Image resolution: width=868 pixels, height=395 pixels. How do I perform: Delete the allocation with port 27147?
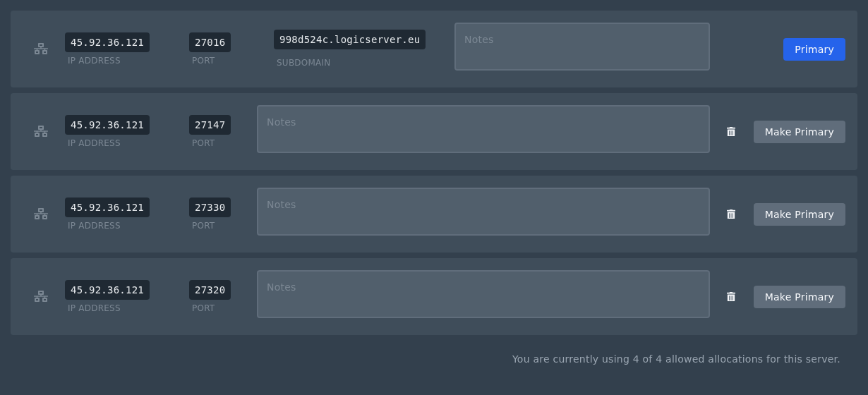[x=731, y=132]
